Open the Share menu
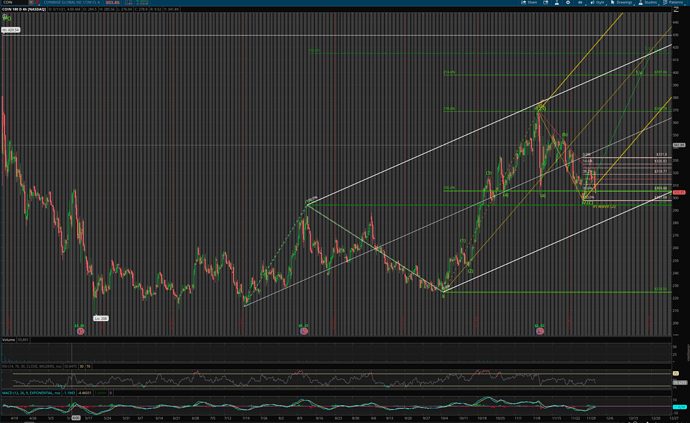This screenshot has width=690, height=423. [x=529, y=3]
